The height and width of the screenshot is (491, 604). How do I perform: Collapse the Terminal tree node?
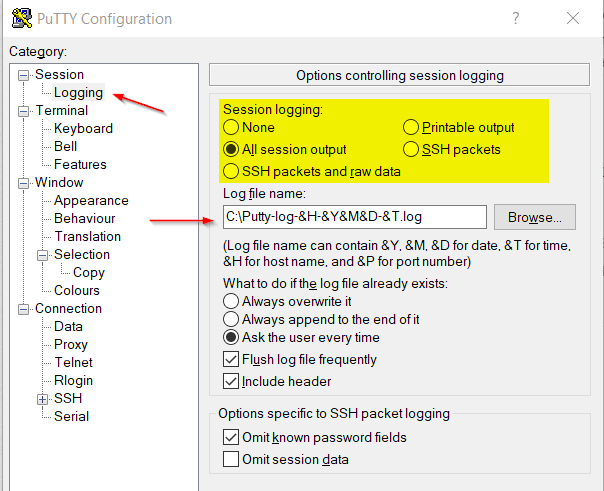(24, 111)
